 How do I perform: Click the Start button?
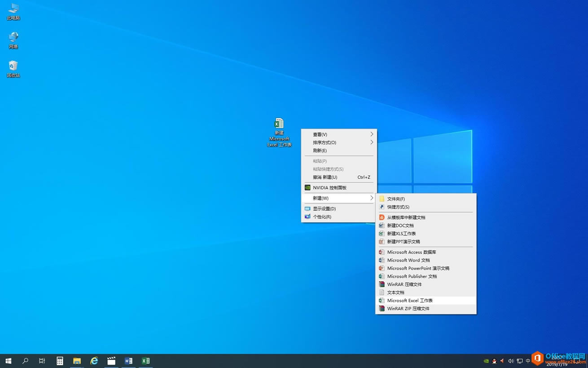click(9, 360)
